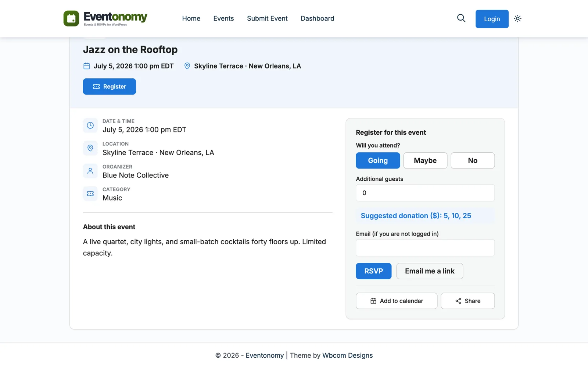Open the Eventonomy footer link
Viewport: 588px width, 368px height.
pos(265,355)
